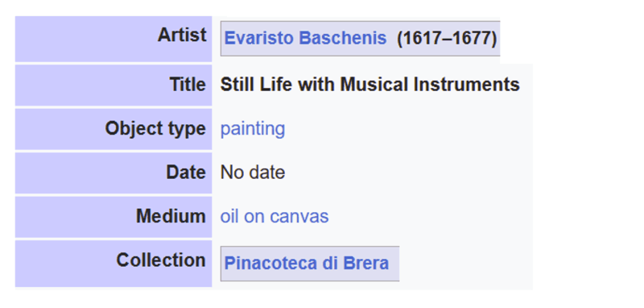
Task: Click the Still Life with Musical Instruments title
Action: click(370, 85)
